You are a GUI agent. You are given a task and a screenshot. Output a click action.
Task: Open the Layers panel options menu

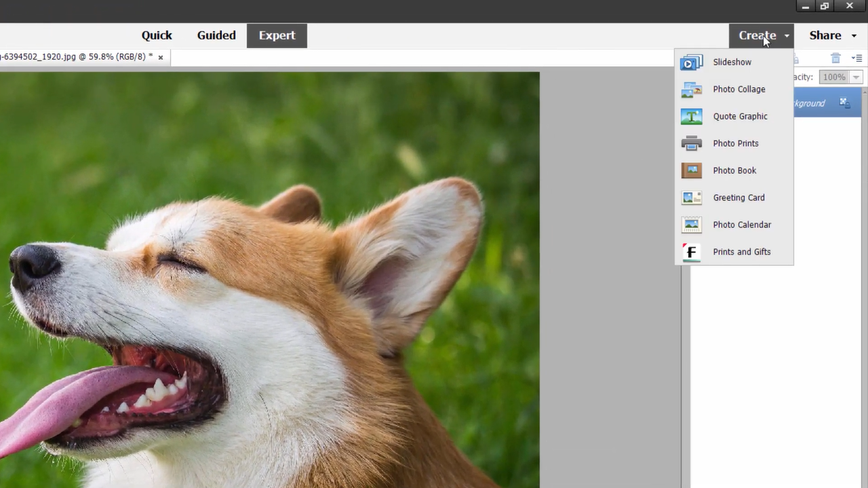[856, 59]
